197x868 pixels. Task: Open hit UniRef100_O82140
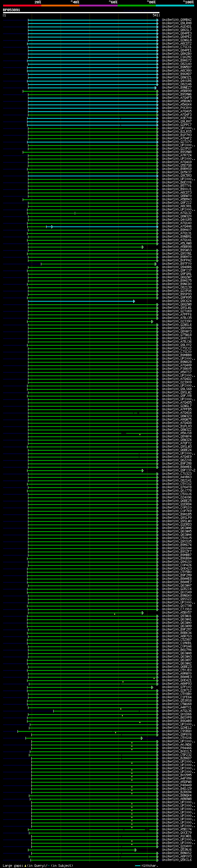click(x=176, y=64)
